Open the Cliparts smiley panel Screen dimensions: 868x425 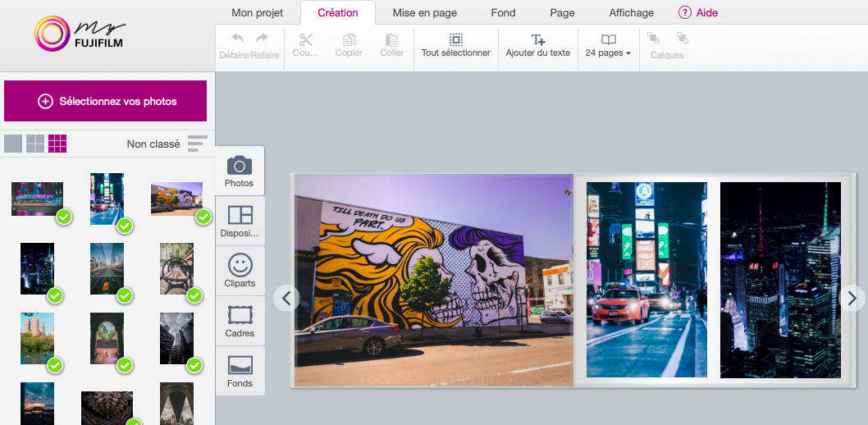click(x=240, y=271)
